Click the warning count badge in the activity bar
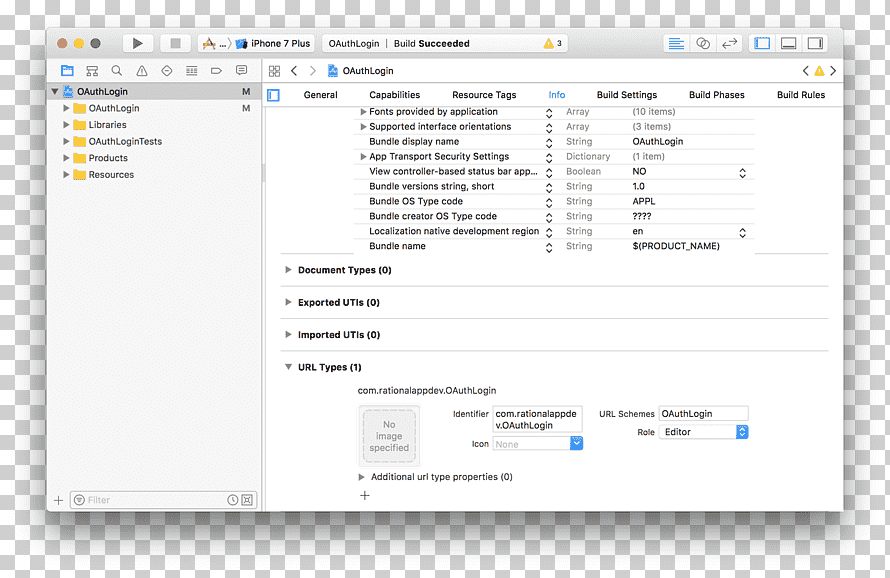The image size is (890, 578). pyautogui.click(x=552, y=43)
